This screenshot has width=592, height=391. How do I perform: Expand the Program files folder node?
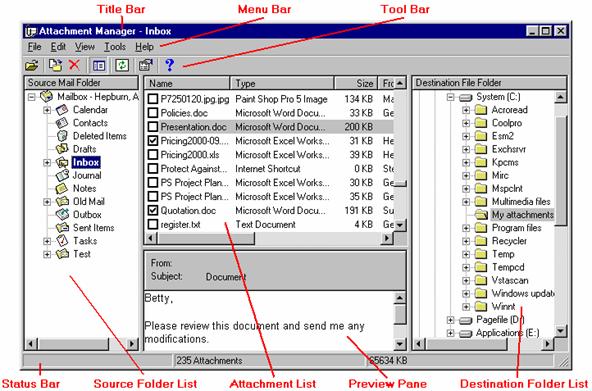(466, 228)
